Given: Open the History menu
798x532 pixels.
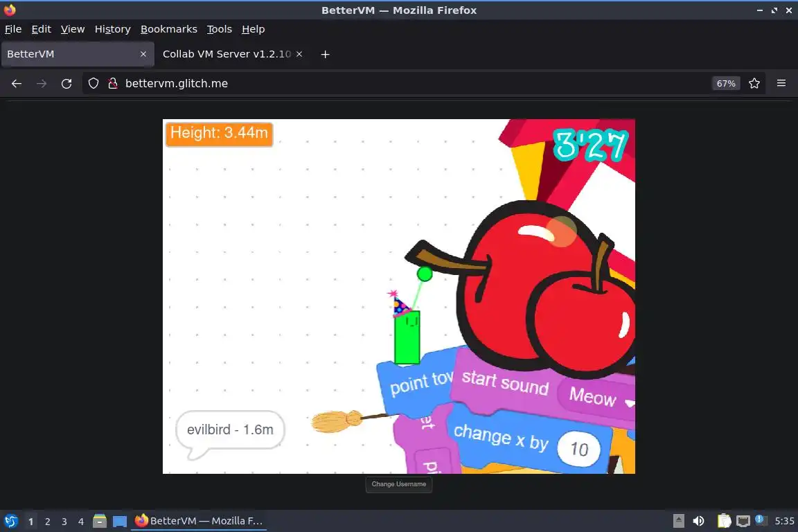Looking at the screenshot, I should point(112,29).
